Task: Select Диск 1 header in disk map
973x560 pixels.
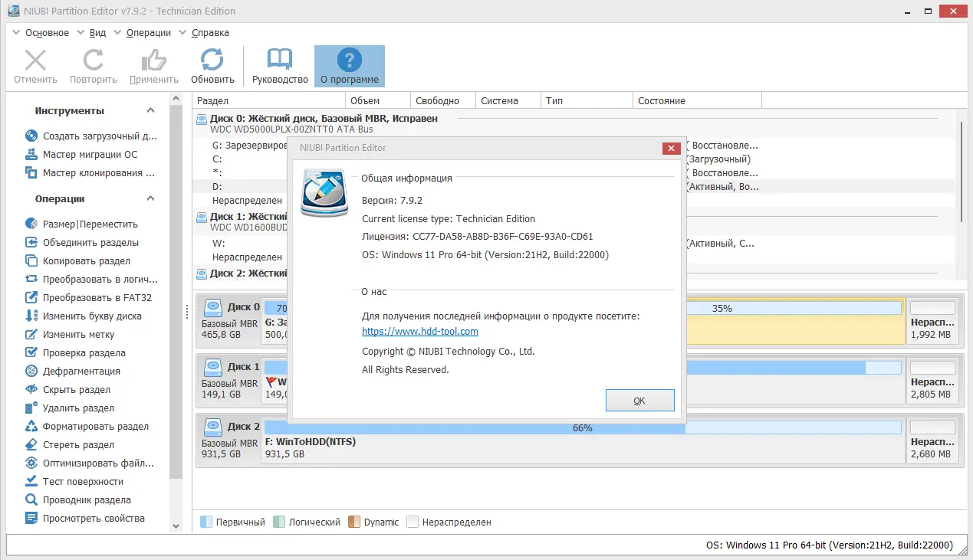Action: point(229,379)
